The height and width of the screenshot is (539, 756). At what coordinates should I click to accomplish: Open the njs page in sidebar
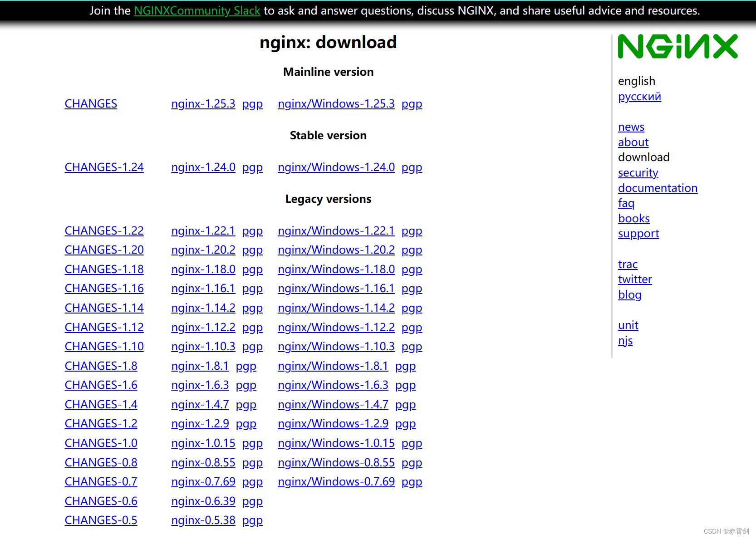(x=625, y=340)
